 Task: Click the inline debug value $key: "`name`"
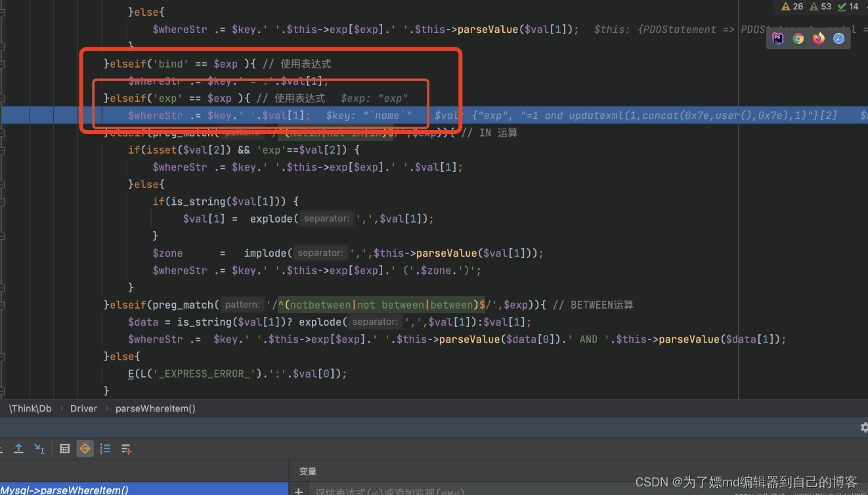coord(369,116)
